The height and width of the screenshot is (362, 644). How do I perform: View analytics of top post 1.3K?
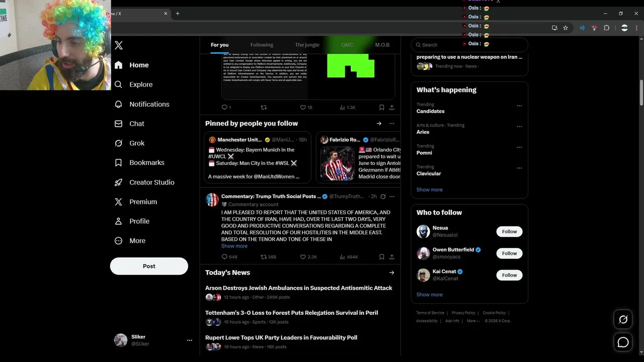[x=348, y=107]
